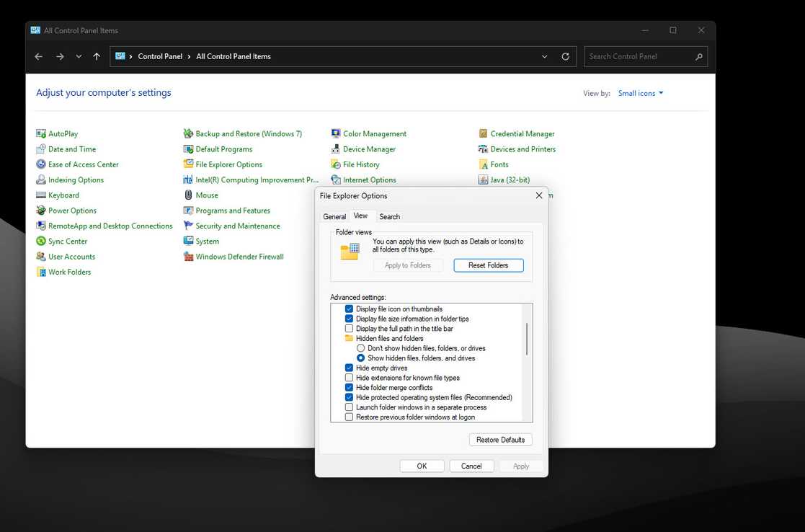Expand the address bar history dropdown
Screen dimensions: 805x532
[x=545, y=57]
